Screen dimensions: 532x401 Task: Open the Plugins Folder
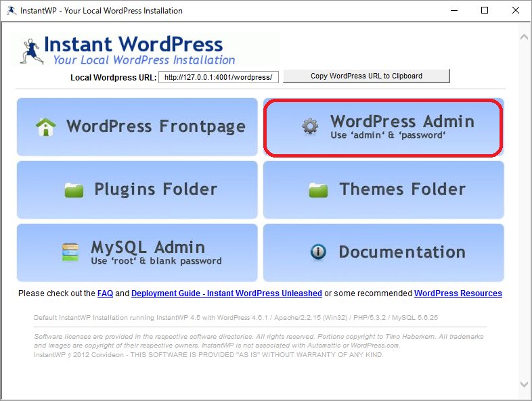click(x=137, y=190)
